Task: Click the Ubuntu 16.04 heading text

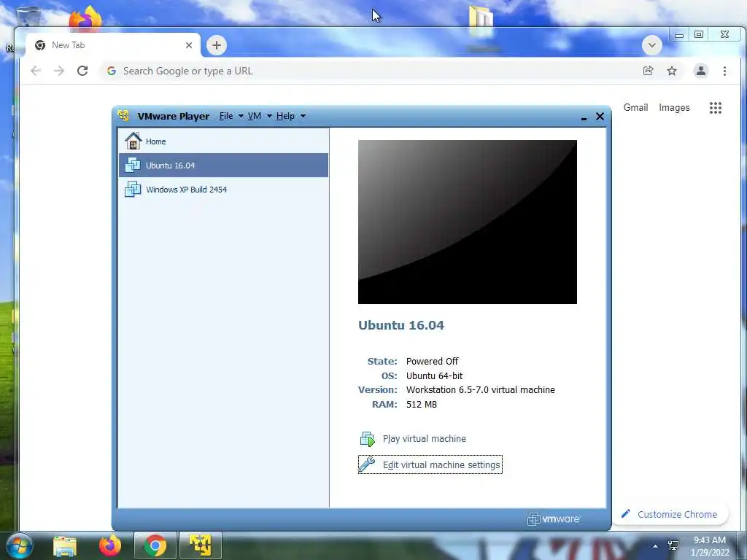Action: pos(401,325)
